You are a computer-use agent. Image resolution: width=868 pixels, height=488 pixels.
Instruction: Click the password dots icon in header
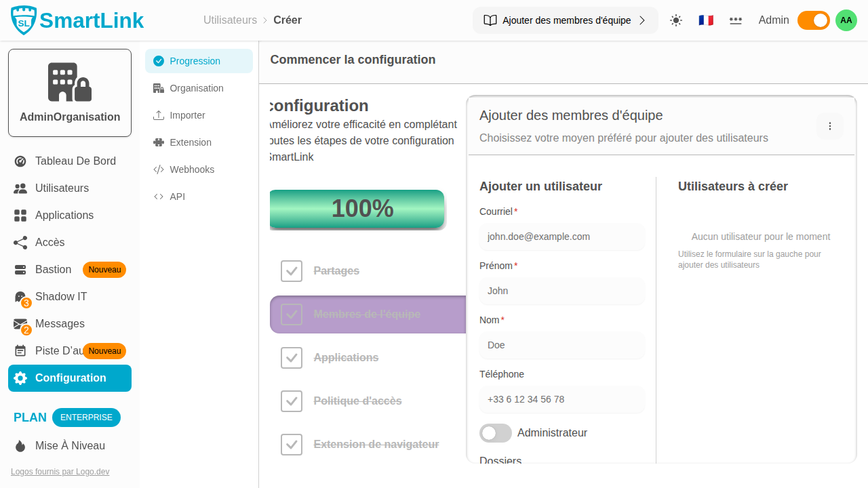pyautogui.click(x=736, y=20)
